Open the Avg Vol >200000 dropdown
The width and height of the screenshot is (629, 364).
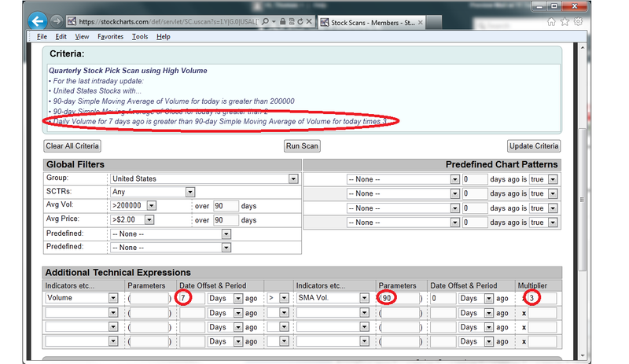(x=133, y=205)
